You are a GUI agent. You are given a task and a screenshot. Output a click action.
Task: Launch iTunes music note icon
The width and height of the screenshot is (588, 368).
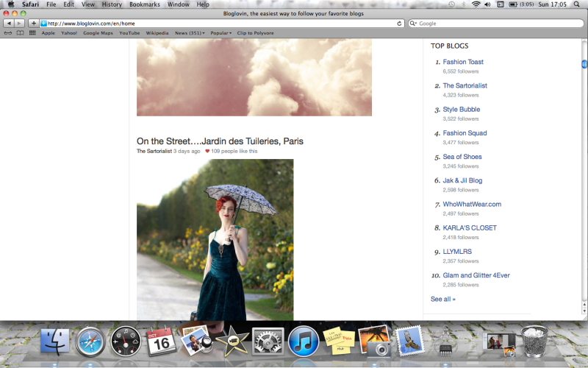pyautogui.click(x=304, y=342)
